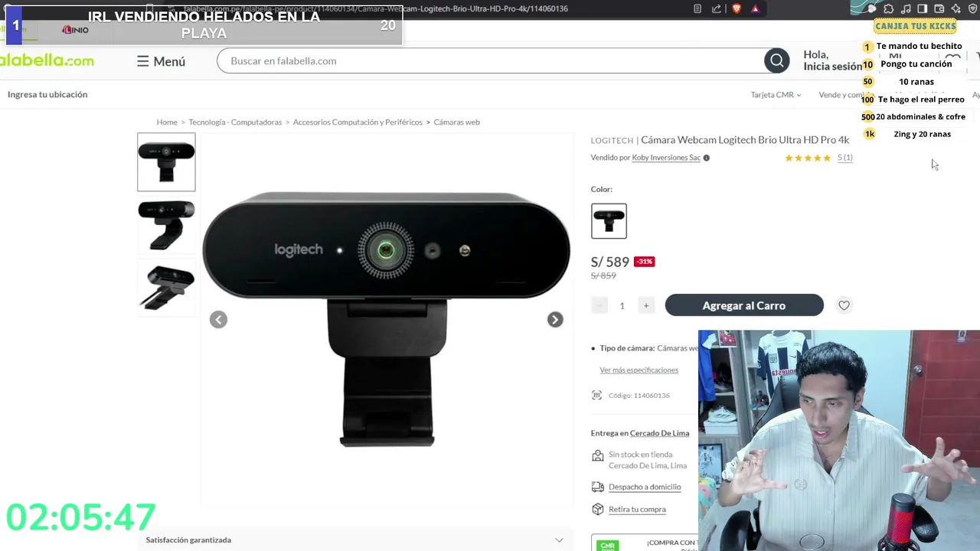
Task: Open Koby Inversiones Sac seller link
Action: click(x=666, y=158)
